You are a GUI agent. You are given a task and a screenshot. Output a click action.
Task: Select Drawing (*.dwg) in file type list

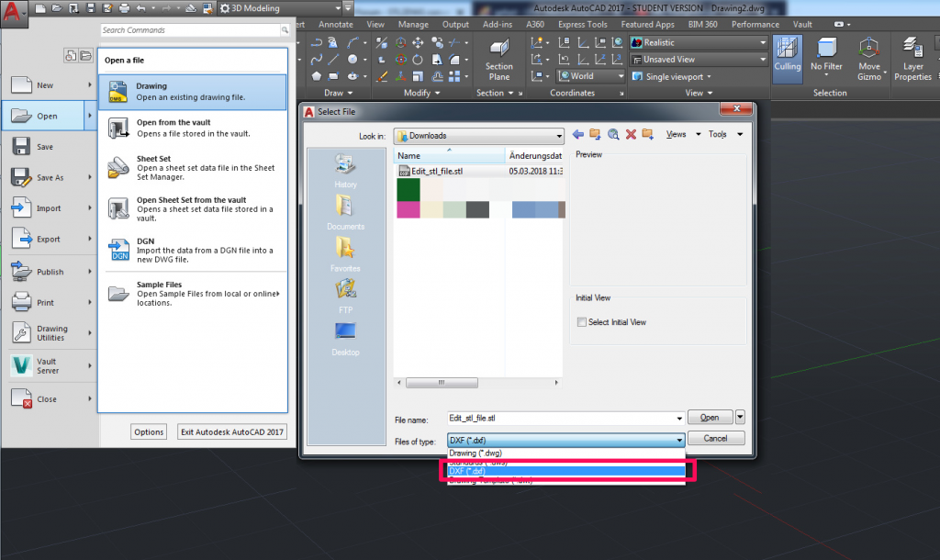565,454
